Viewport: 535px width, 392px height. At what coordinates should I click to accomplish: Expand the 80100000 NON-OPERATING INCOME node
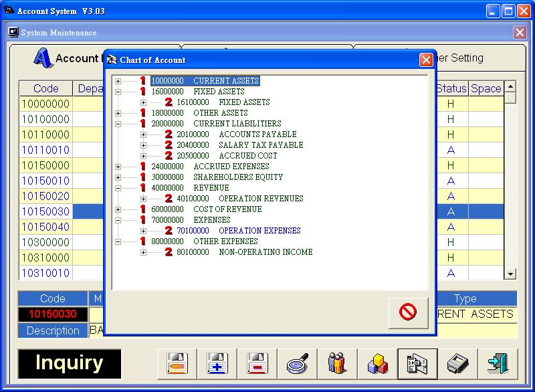pos(143,252)
